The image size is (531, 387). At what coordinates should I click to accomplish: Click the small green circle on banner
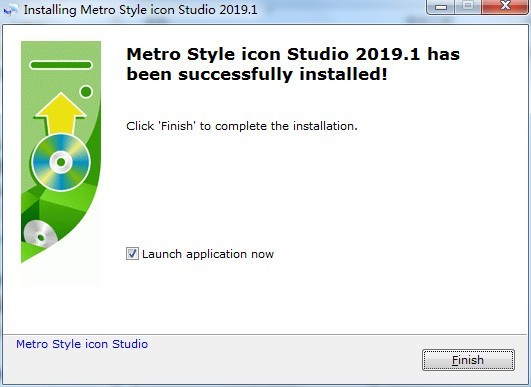(x=86, y=91)
